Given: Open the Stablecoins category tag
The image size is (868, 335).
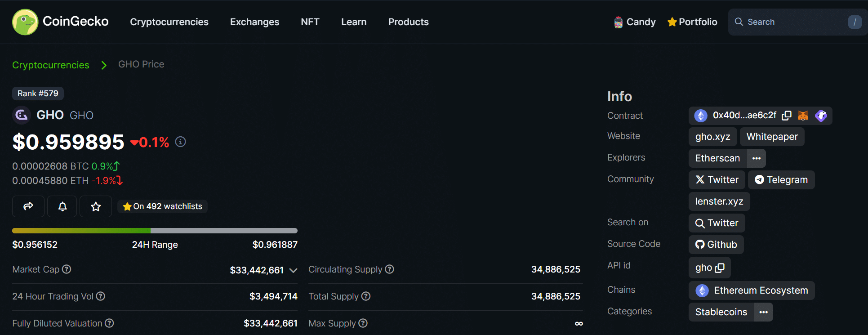Looking at the screenshot, I should [x=721, y=312].
